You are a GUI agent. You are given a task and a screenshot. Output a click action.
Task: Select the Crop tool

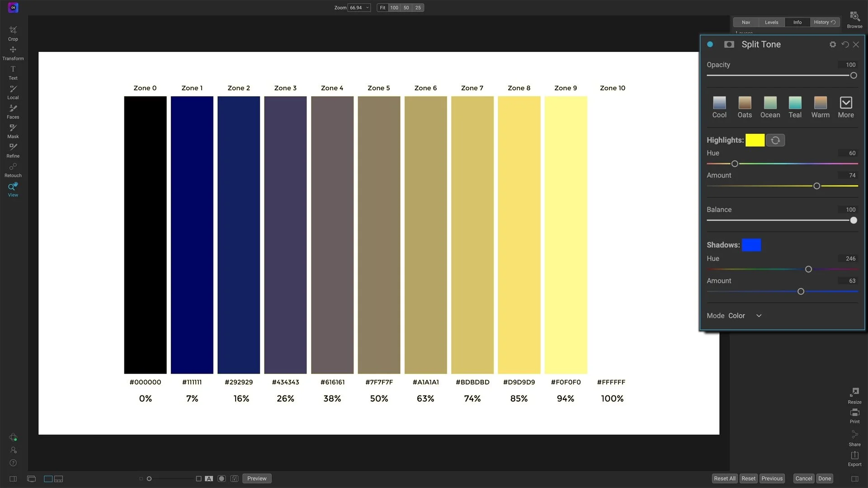13,33
